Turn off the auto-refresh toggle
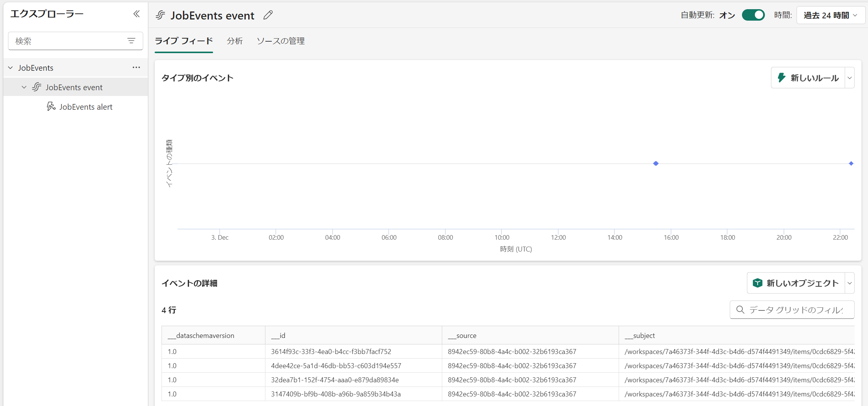Image resolution: width=868 pixels, height=406 pixels. point(753,15)
